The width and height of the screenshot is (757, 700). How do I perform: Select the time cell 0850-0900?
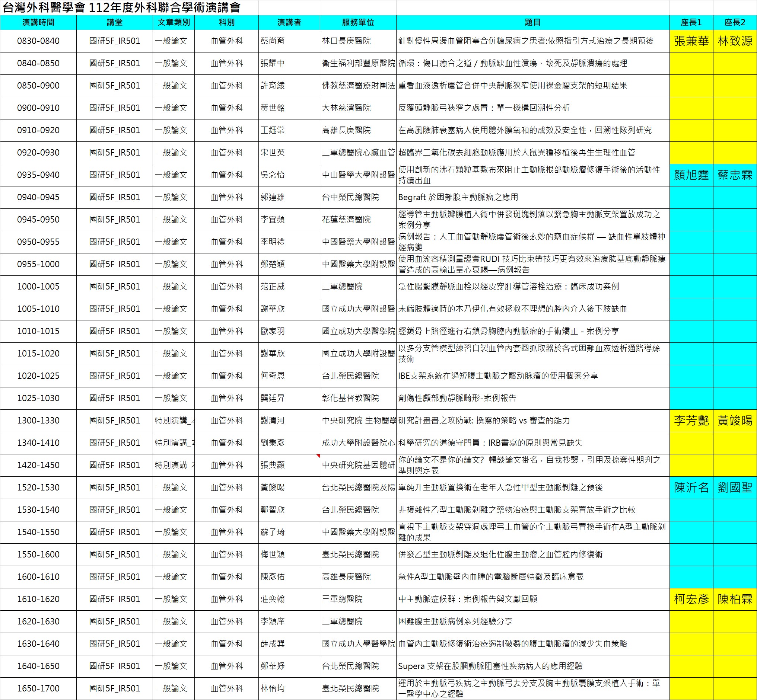coord(38,86)
